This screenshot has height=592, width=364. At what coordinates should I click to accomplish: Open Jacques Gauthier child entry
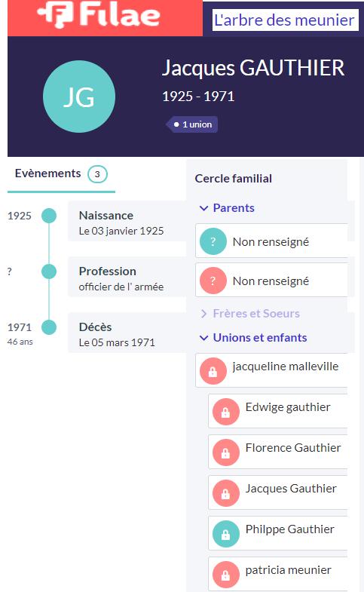[x=277, y=492]
